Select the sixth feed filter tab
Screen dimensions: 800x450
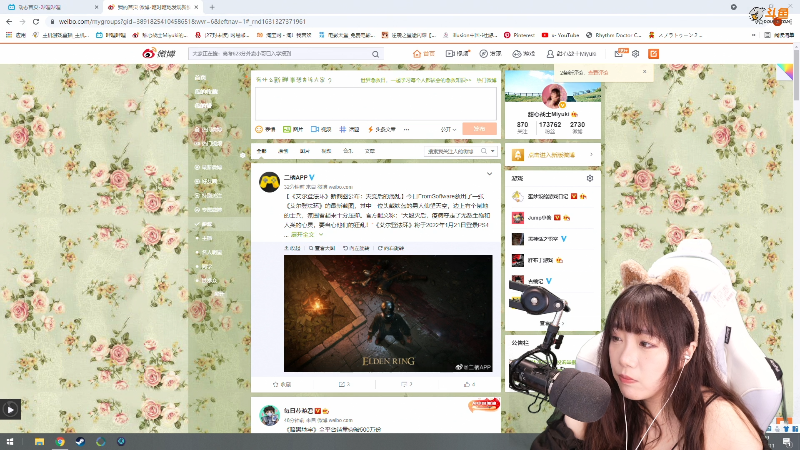coord(370,151)
